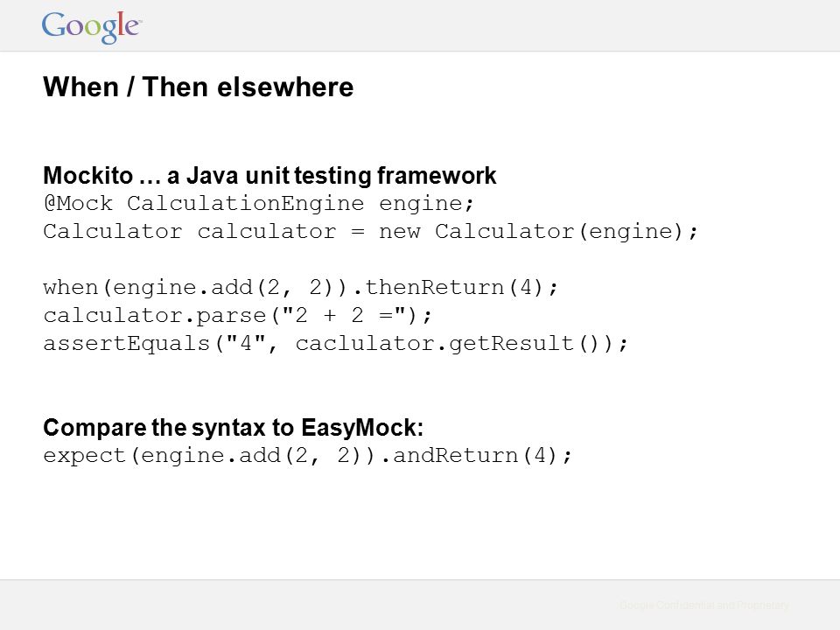Image resolution: width=840 pixels, height=630 pixels.
Task: Click the 'Mockito … a Java unit testing framework' heading
Action: click(x=269, y=175)
